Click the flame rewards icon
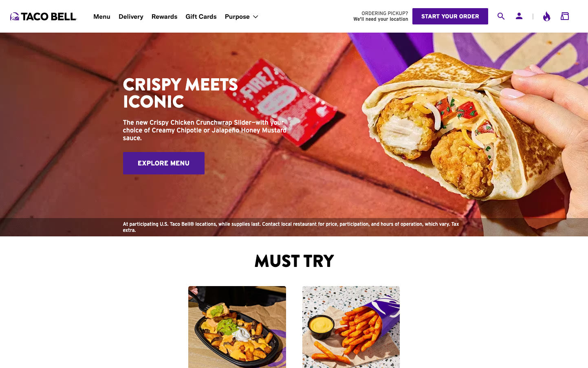 (547, 16)
